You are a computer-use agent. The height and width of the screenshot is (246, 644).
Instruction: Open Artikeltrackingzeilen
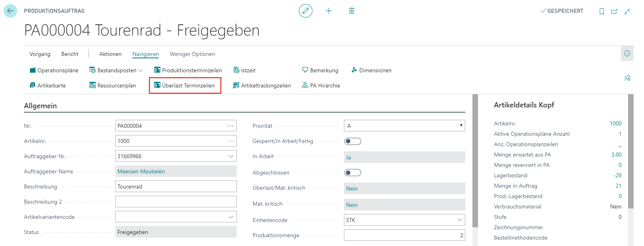point(262,85)
